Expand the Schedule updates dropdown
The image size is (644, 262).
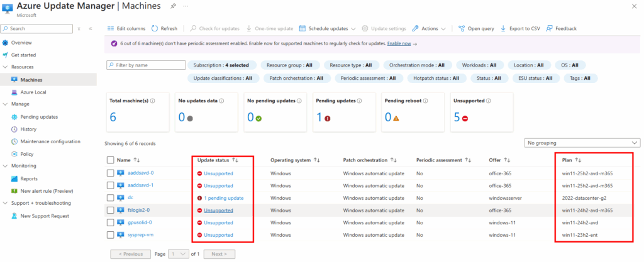click(353, 28)
